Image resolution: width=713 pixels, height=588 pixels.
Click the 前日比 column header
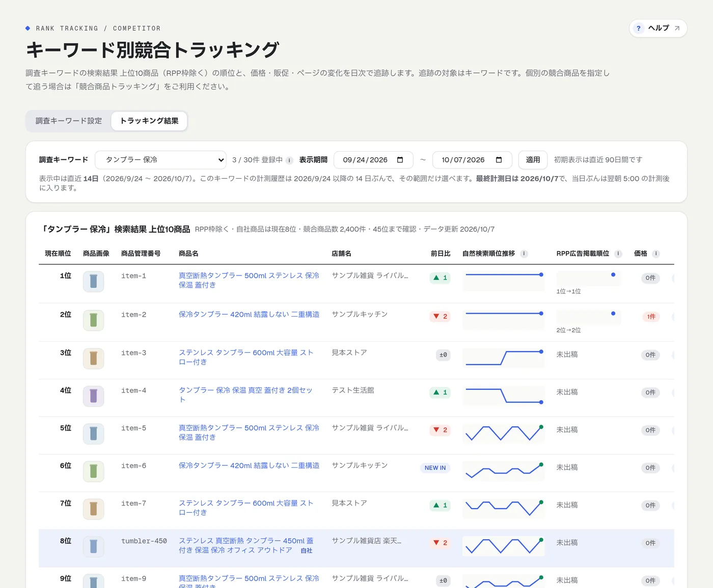[x=441, y=254]
